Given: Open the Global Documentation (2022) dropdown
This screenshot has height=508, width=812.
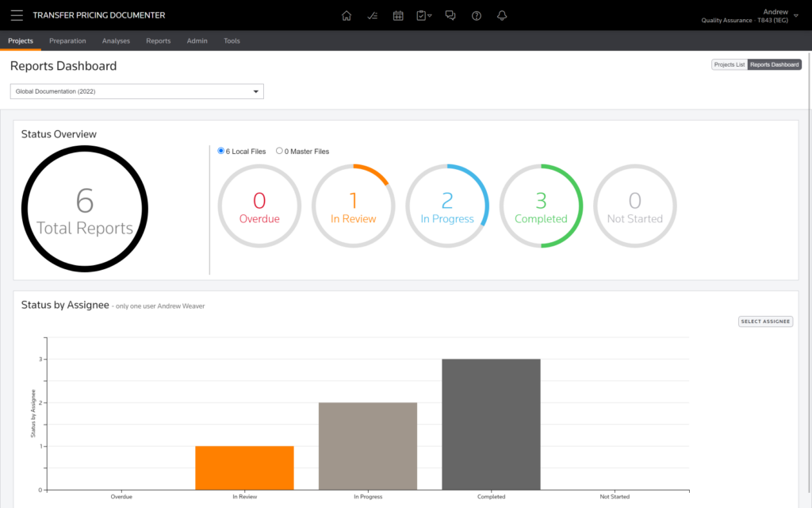Looking at the screenshot, I should click(136, 91).
